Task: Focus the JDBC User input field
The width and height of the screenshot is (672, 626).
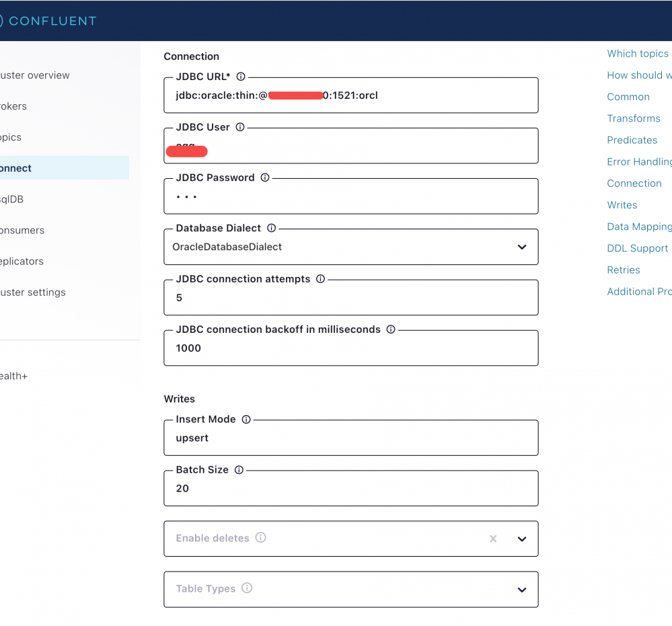Action: coord(351,146)
